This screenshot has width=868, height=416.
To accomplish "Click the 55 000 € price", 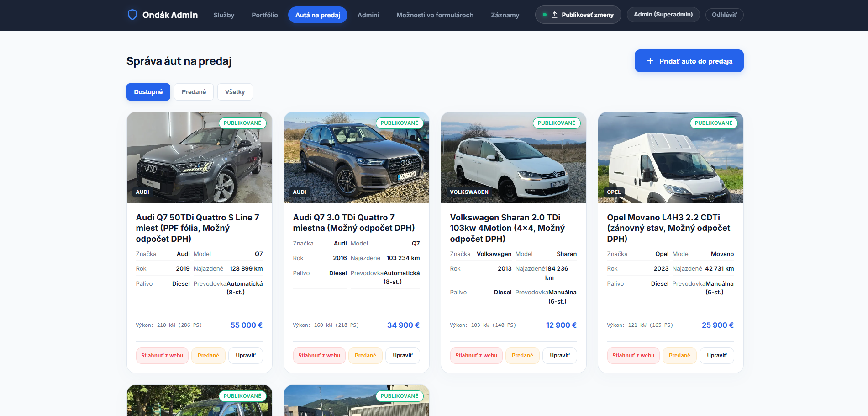I will tap(247, 325).
